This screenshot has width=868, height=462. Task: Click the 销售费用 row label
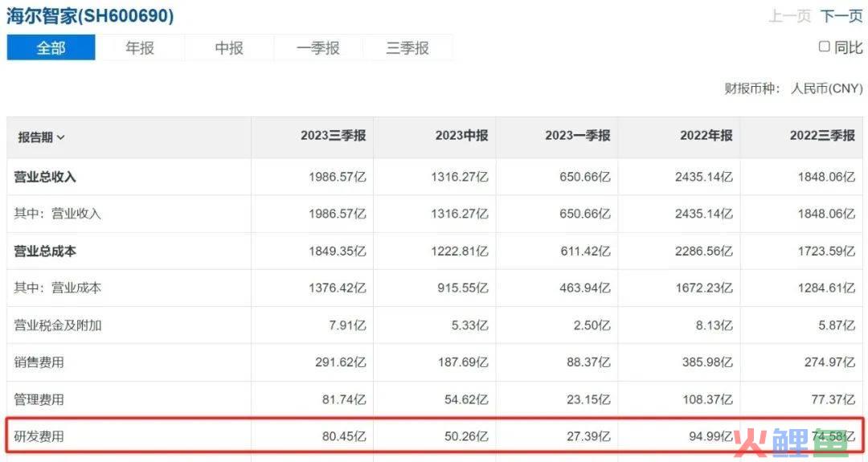pyautogui.click(x=39, y=362)
